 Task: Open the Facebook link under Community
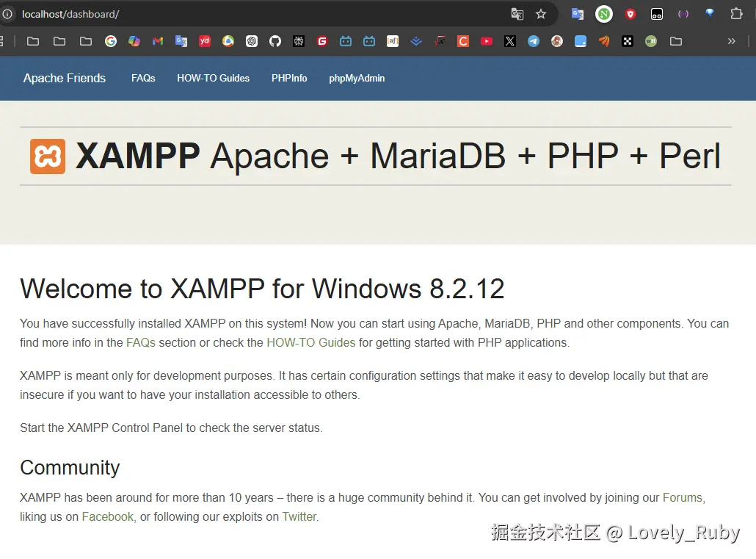point(107,517)
